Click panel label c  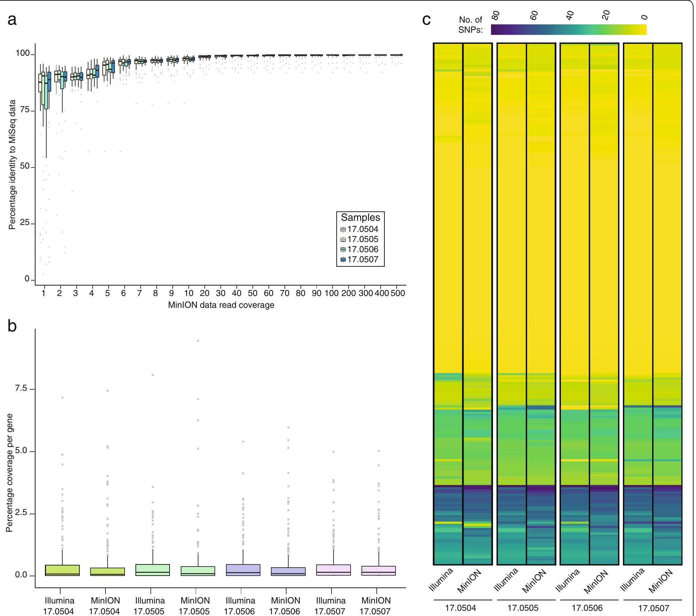tap(427, 20)
